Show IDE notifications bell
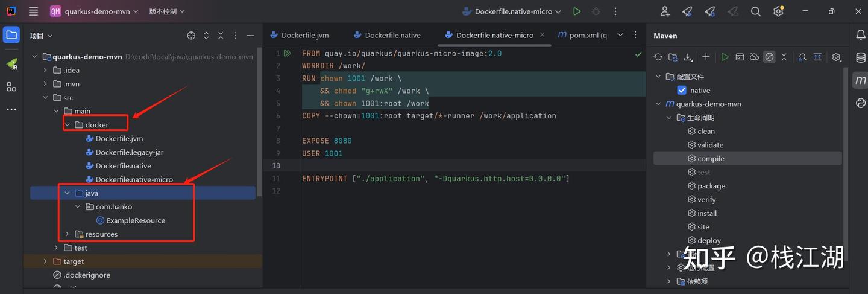This screenshot has height=294, width=868. pos(861,35)
